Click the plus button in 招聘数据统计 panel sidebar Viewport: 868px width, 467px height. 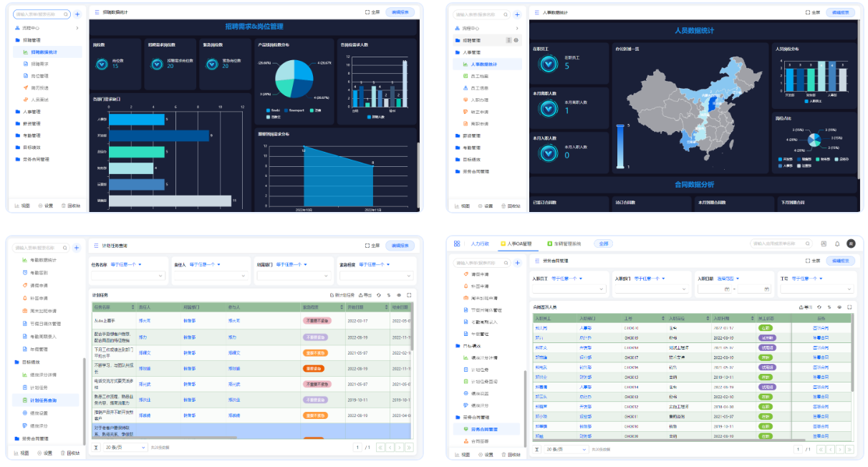point(77,14)
